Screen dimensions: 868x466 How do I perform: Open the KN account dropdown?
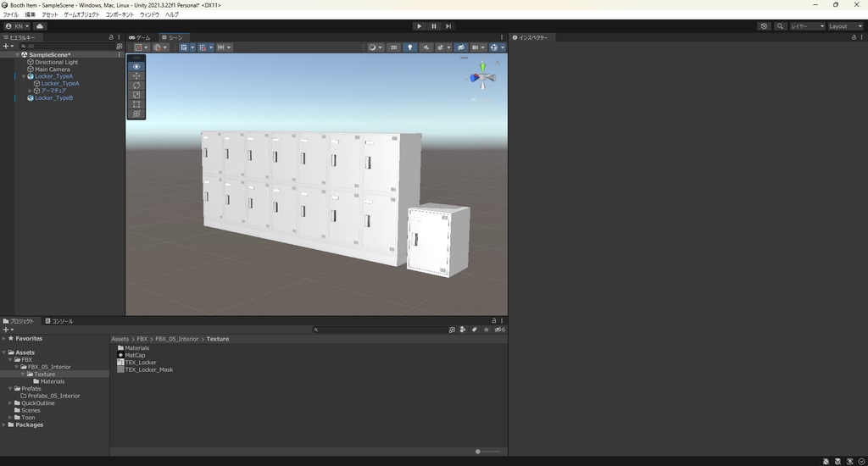(17, 26)
